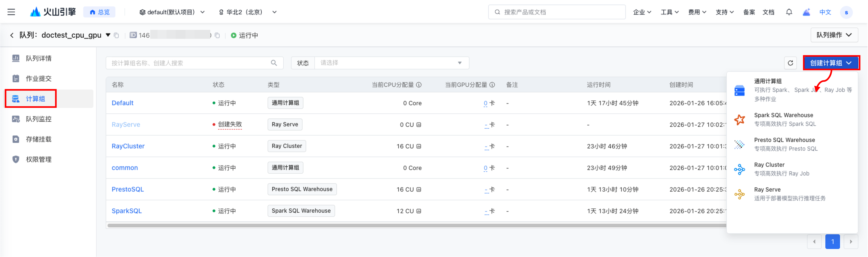Open the PrestoSQL compute group

(x=128, y=190)
